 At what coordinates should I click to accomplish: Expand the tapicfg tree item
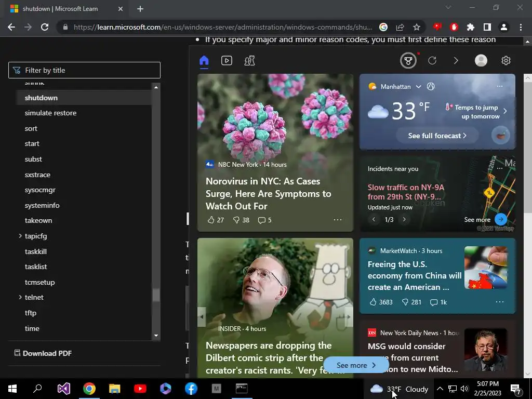click(20, 236)
